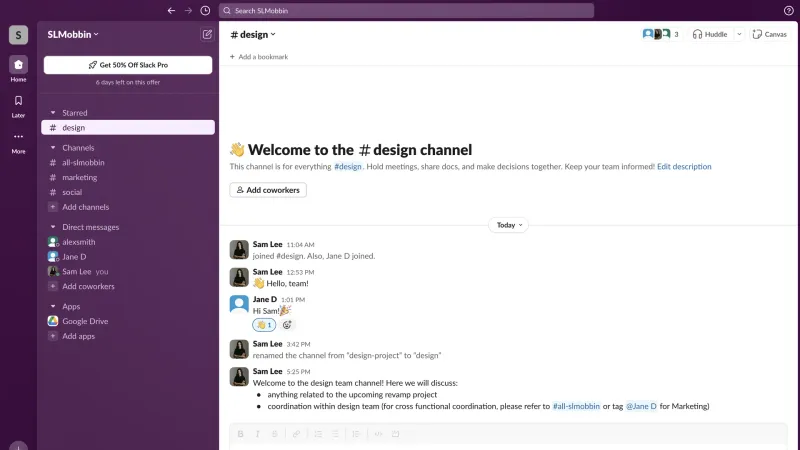Open Jane D's avatar in the chat
This screenshot has height=450, width=800.
239,305
